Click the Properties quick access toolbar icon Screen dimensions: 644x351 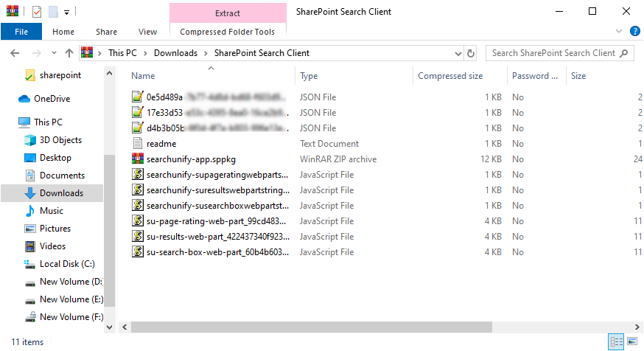[37, 12]
